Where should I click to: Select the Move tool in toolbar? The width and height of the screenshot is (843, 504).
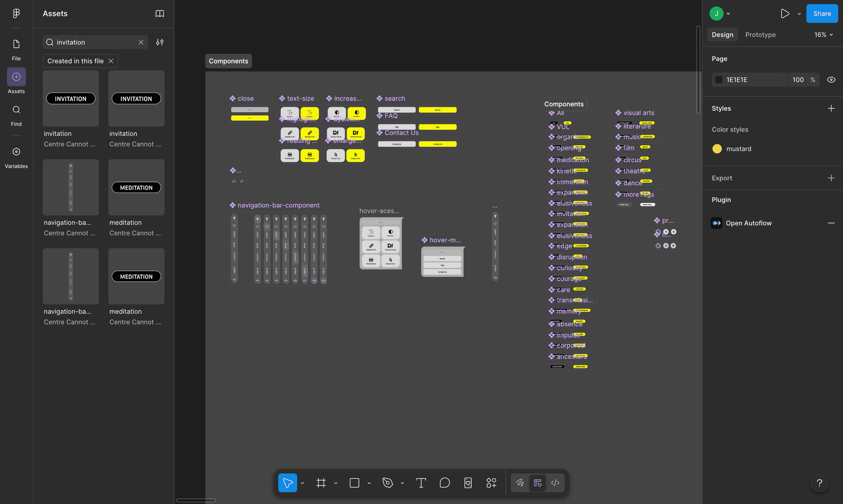[288, 483]
